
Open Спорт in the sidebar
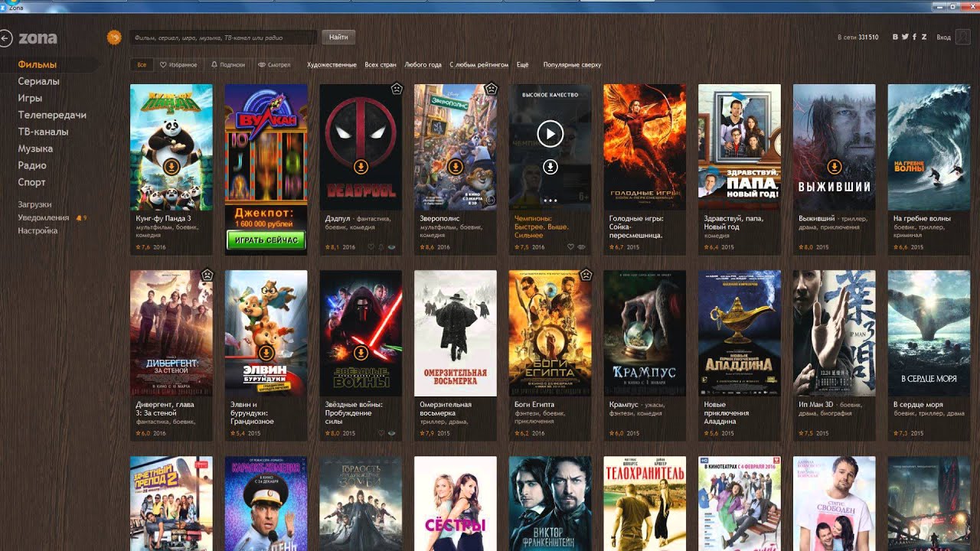[x=32, y=182]
